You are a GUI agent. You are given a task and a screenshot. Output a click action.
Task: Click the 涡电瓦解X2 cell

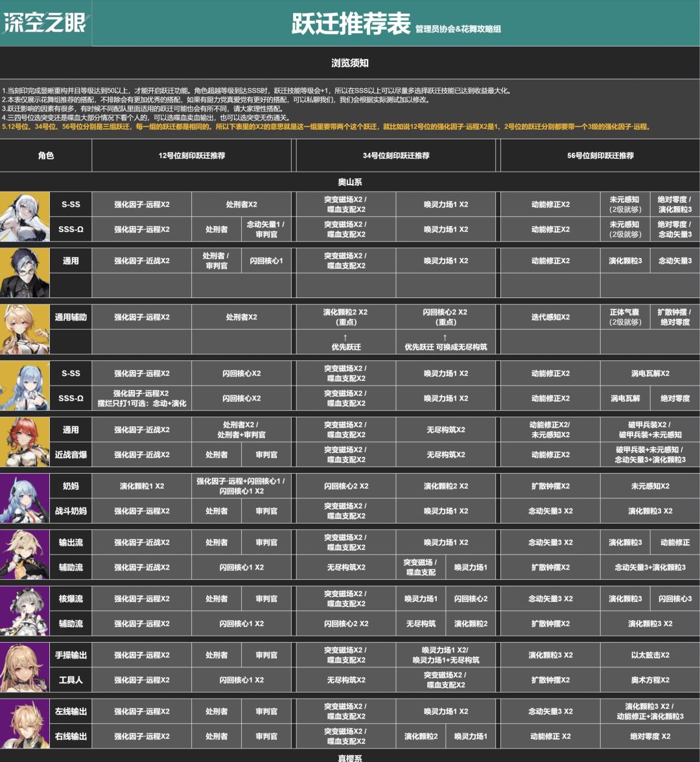pyautogui.click(x=650, y=373)
